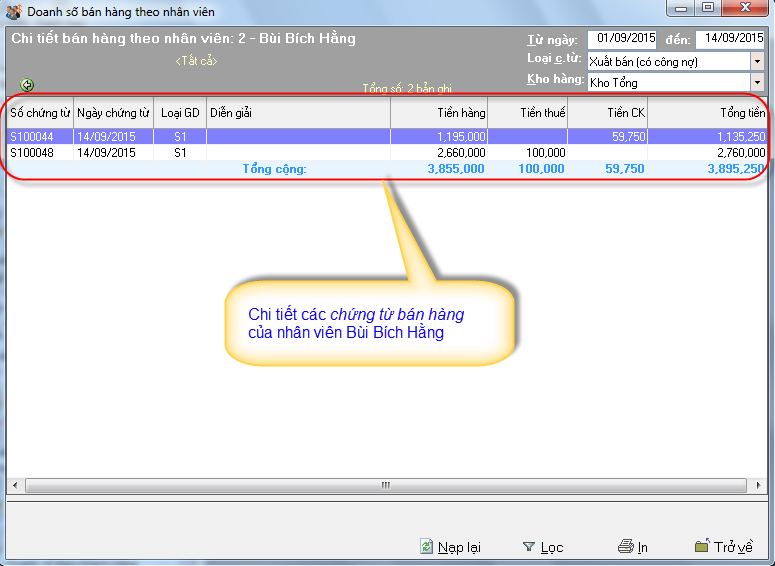Screen dimensions: 775x566
Task: Click the Diễn giải column header
Action: [x=298, y=113]
